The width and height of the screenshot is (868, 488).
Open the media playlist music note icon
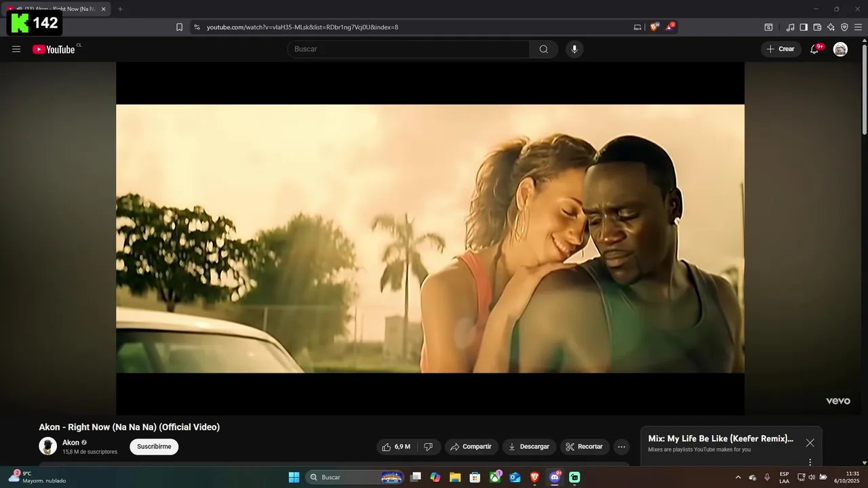coord(790,27)
